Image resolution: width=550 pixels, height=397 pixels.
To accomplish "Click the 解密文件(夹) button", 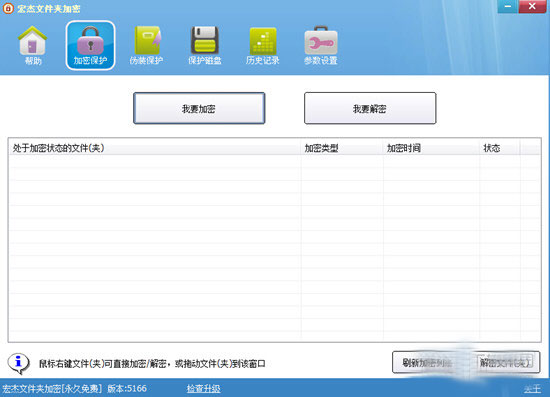I will coord(506,363).
